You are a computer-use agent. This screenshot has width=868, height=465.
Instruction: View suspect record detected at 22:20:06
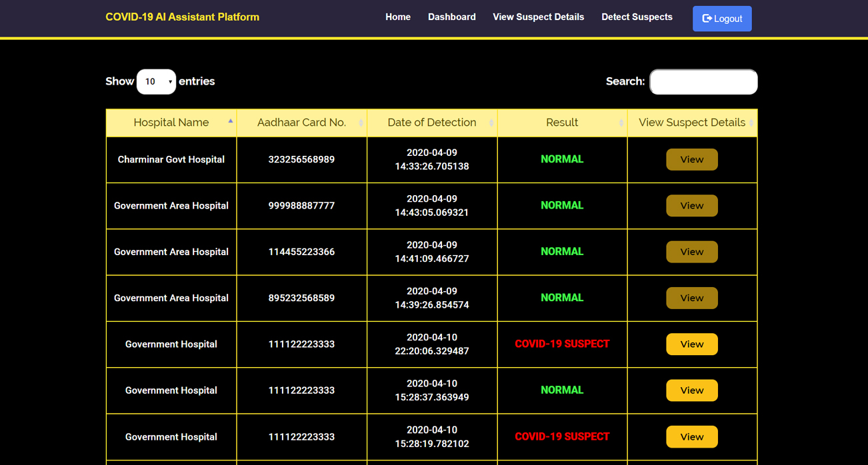691,344
